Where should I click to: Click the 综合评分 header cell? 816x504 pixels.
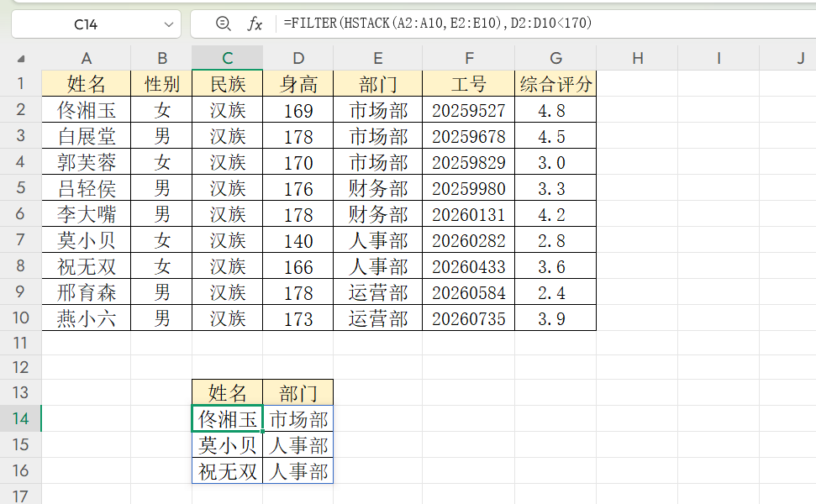[555, 84]
